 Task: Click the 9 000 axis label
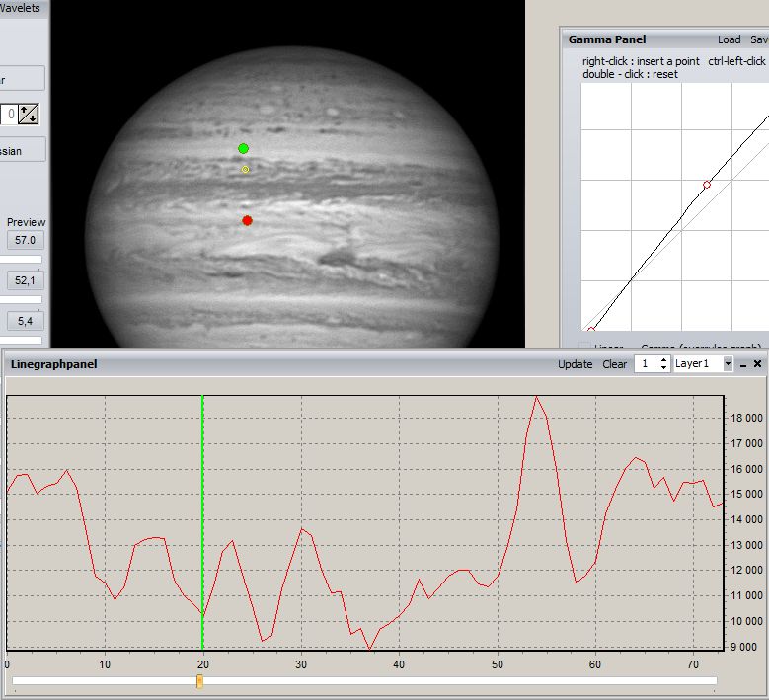(743, 647)
